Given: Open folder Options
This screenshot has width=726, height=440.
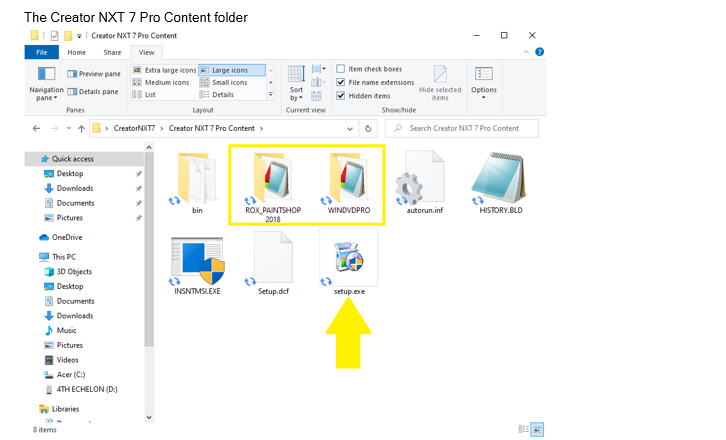Looking at the screenshot, I should (484, 82).
